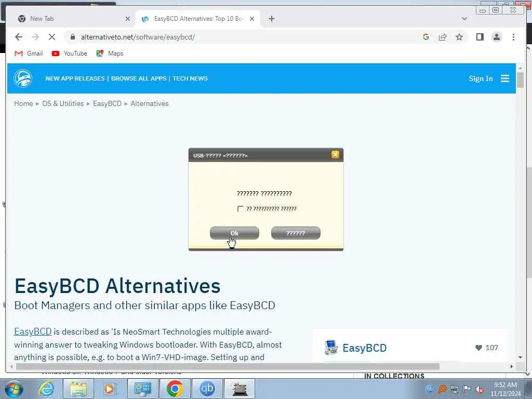This screenshot has width=532, height=399.
Task: Open Chrome three-dot menu
Action: click(x=513, y=37)
